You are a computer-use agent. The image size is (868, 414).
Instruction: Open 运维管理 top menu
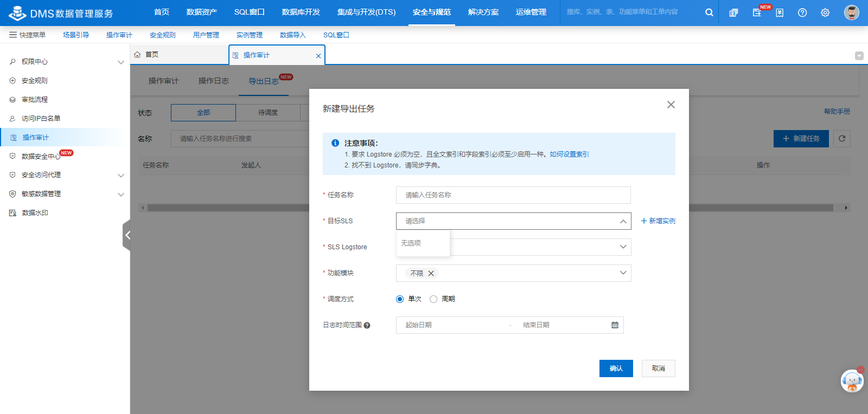(x=531, y=12)
